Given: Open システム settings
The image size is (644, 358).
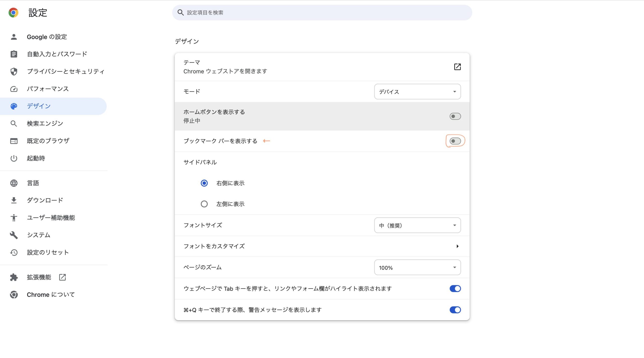Looking at the screenshot, I should click(x=53, y=235).
